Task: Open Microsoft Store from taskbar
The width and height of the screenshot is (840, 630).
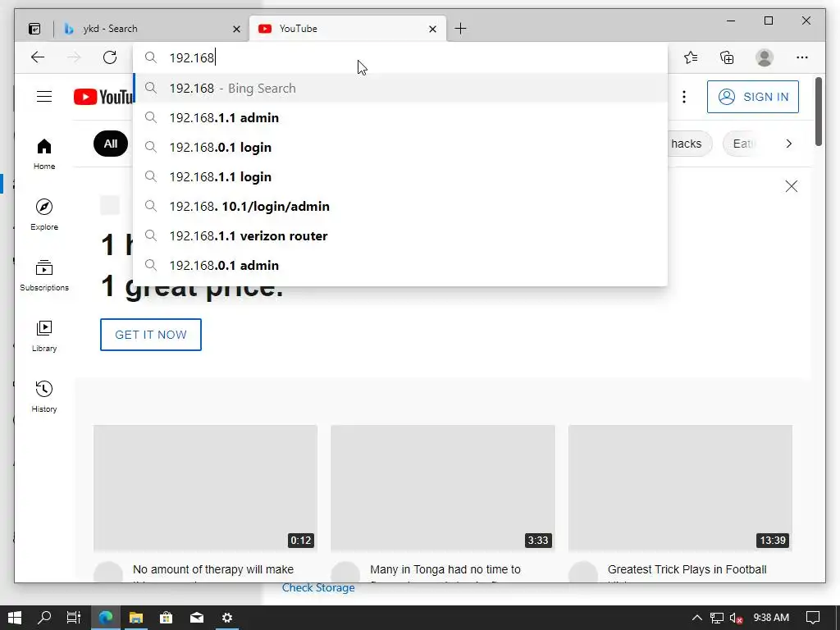Action: (167, 618)
